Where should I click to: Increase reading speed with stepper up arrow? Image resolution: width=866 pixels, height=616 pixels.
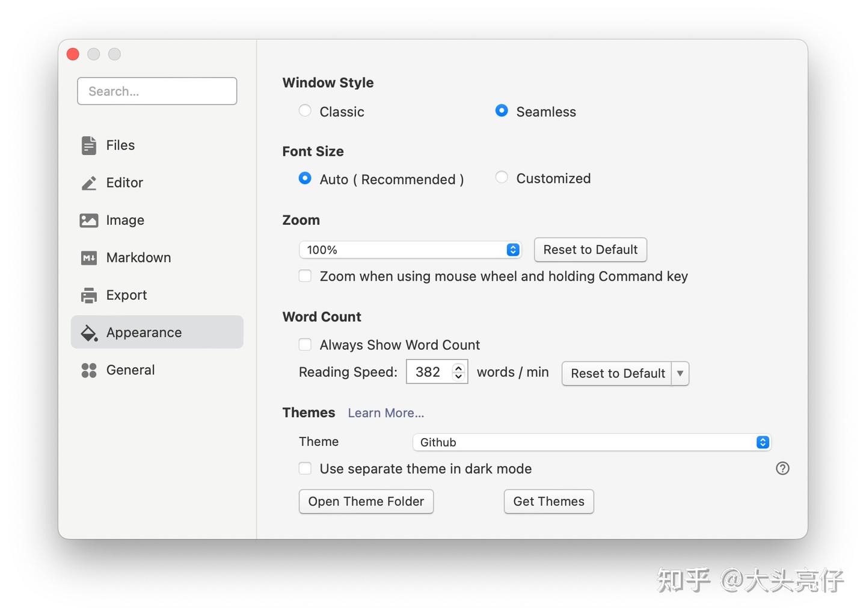[x=458, y=368]
